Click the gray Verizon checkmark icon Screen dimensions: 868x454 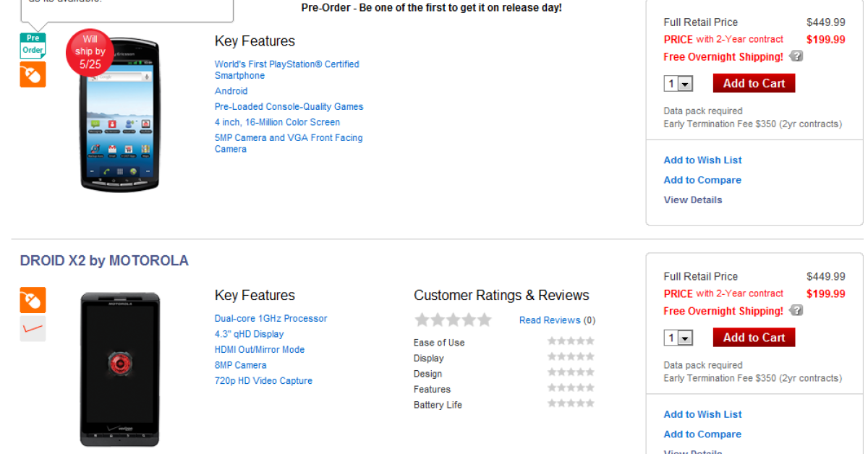click(x=33, y=329)
